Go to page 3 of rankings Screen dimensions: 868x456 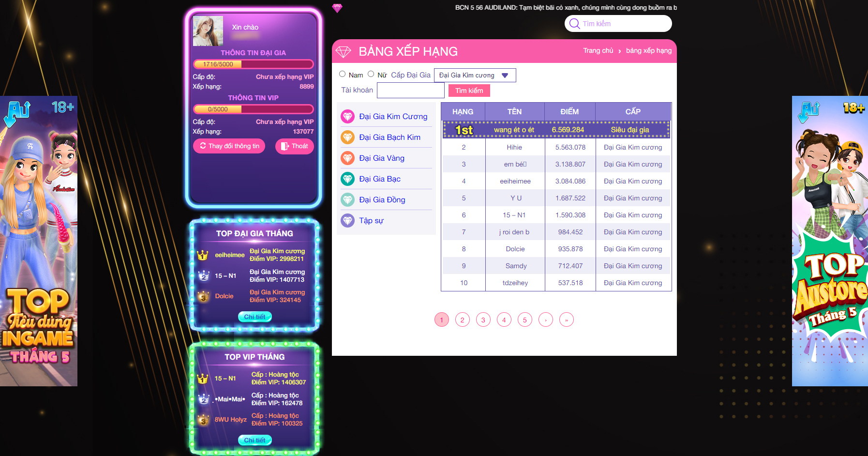[483, 319]
